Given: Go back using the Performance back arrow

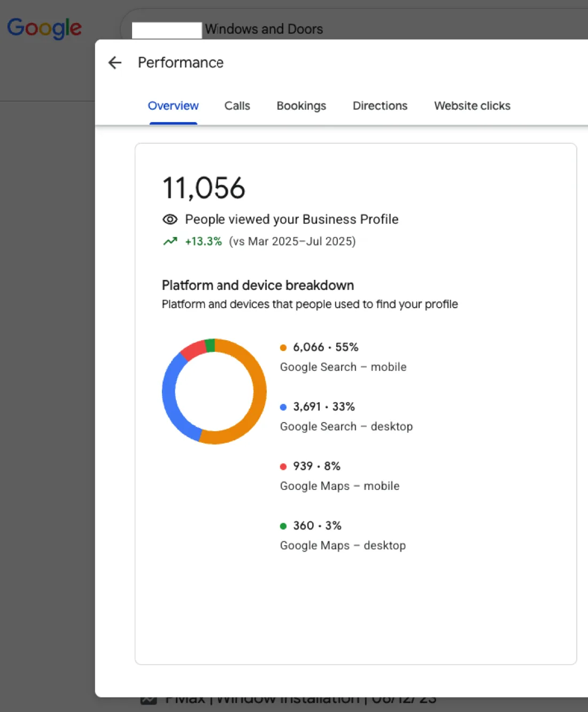Looking at the screenshot, I should click(x=115, y=63).
